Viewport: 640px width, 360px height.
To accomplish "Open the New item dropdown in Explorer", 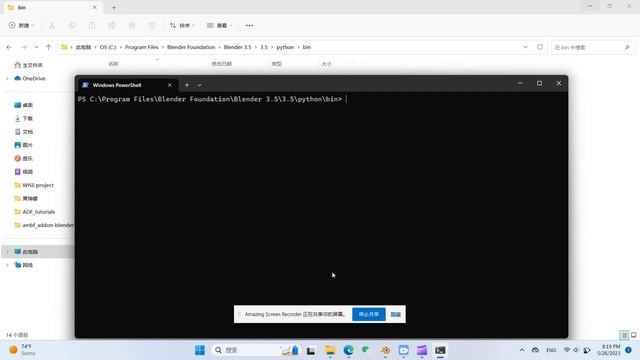I will point(21,25).
